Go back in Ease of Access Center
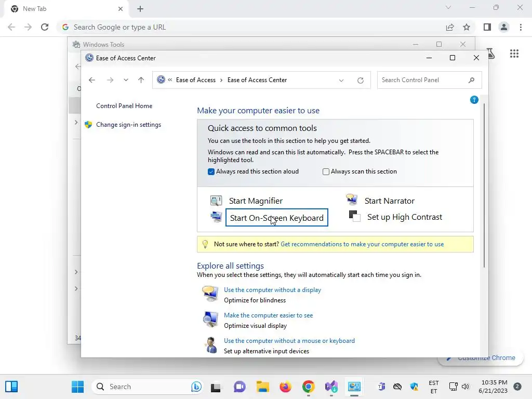 pos(91,80)
